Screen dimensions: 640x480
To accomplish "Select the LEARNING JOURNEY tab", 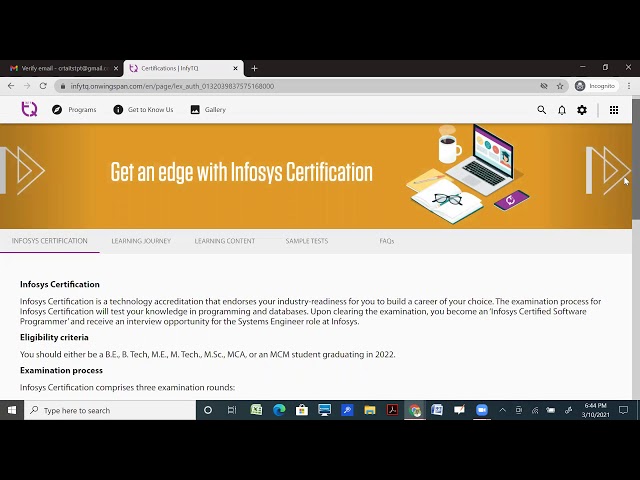I will click(x=141, y=241).
